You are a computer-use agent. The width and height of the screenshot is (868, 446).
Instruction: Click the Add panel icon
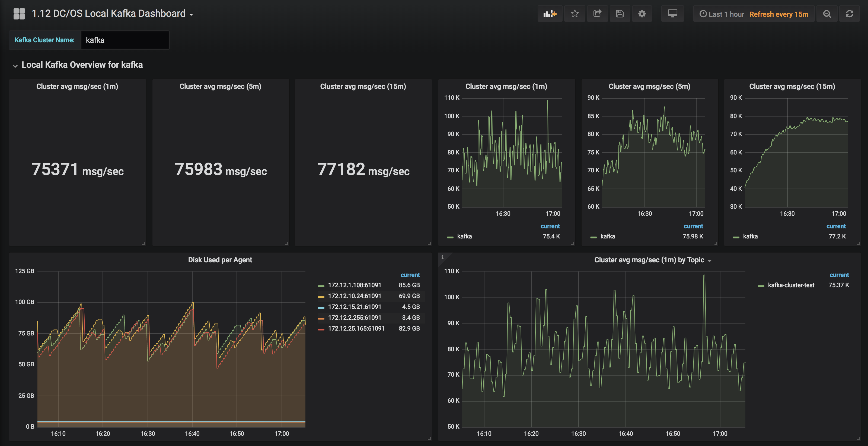550,14
